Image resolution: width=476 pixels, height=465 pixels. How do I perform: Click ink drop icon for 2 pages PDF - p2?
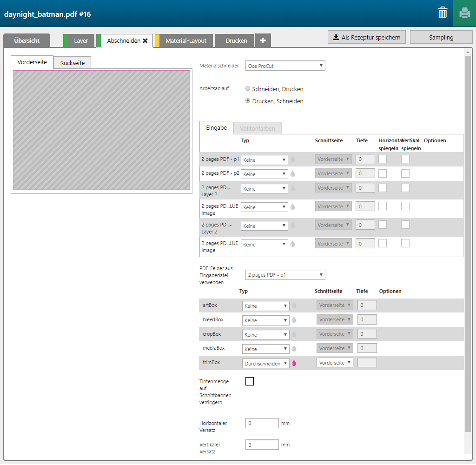(293, 174)
